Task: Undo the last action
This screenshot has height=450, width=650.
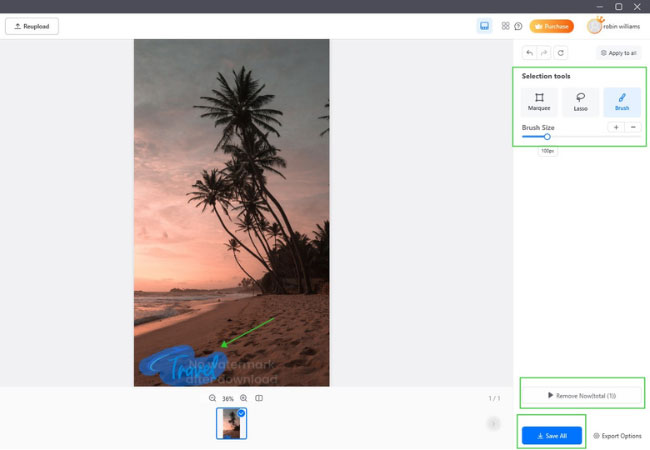Action: pyautogui.click(x=529, y=52)
